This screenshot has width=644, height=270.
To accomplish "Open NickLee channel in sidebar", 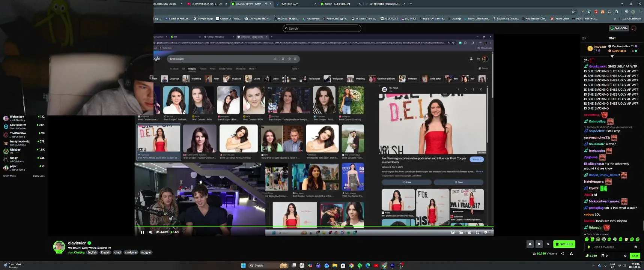I will coord(24,151).
